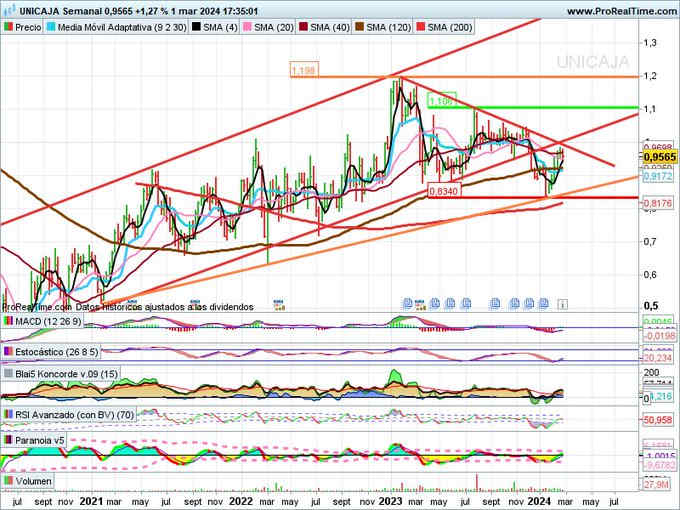Click the chart icon beside the UNICAJA title
Screen dimensions: 680x510
[8, 11]
